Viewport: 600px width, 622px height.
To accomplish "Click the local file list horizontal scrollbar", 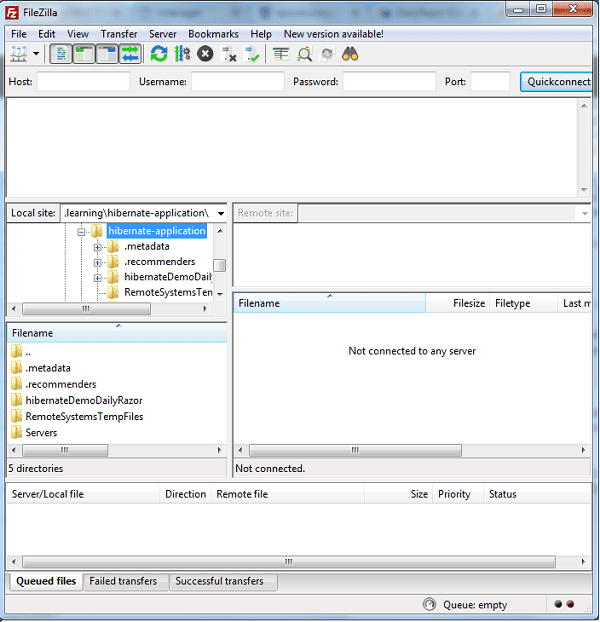I will click(65, 450).
